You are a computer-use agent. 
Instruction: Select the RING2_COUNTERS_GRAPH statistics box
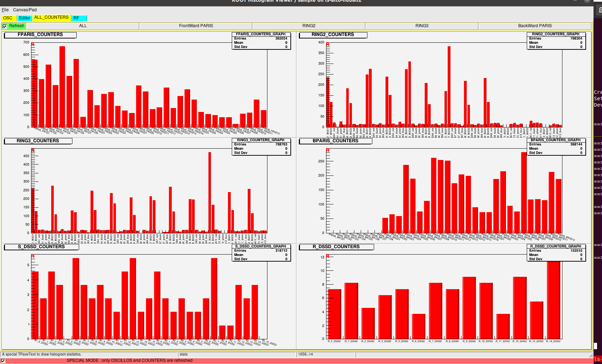click(x=556, y=41)
